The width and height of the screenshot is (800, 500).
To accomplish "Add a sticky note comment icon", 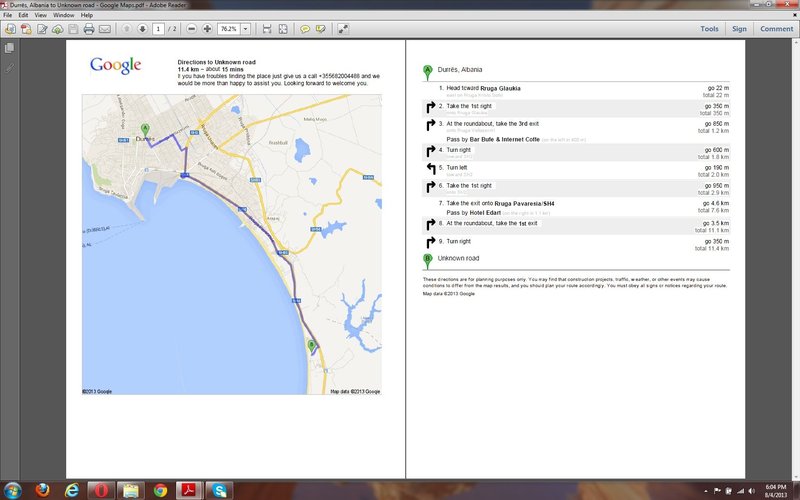I will tap(305, 29).
